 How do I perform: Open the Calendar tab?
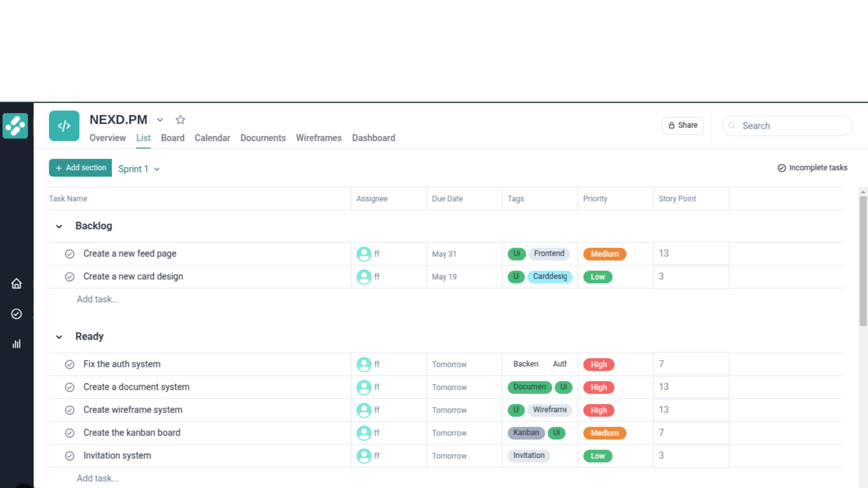coord(212,138)
